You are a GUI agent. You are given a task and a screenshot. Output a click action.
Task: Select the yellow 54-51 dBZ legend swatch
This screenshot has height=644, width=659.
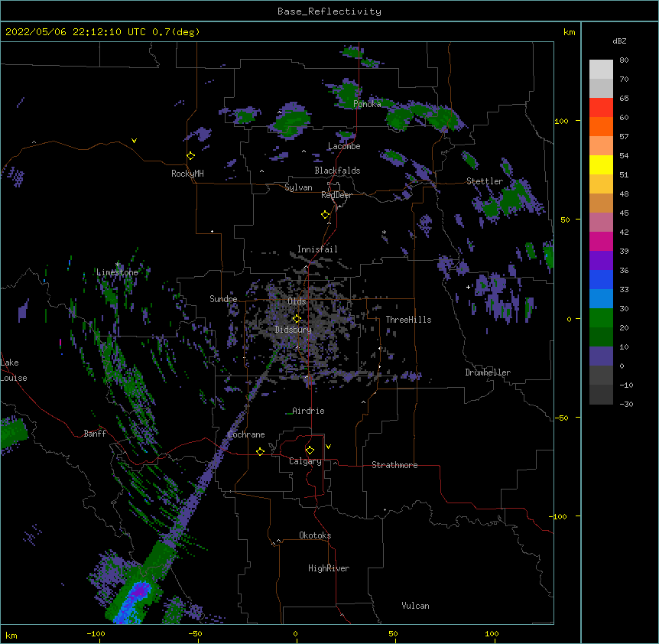coord(601,164)
